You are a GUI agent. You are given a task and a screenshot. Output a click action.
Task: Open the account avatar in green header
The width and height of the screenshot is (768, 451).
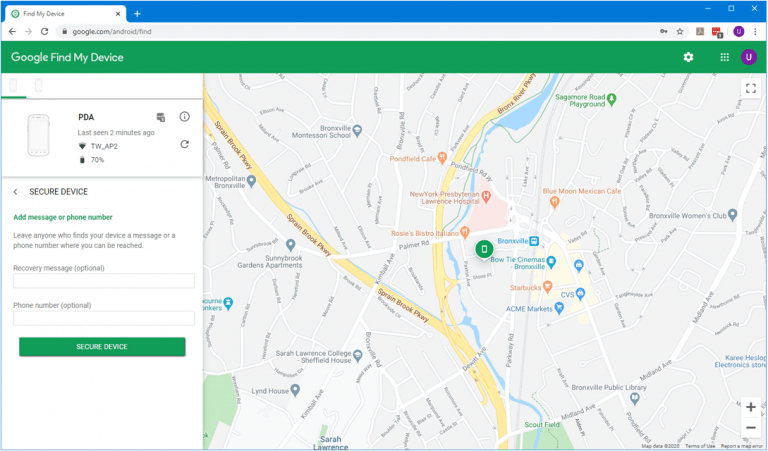pos(748,57)
